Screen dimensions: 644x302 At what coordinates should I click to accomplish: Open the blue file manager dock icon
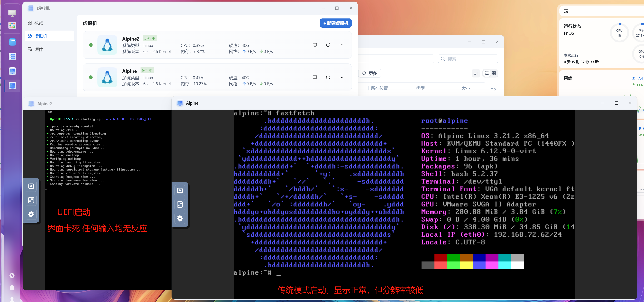pos(12,42)
